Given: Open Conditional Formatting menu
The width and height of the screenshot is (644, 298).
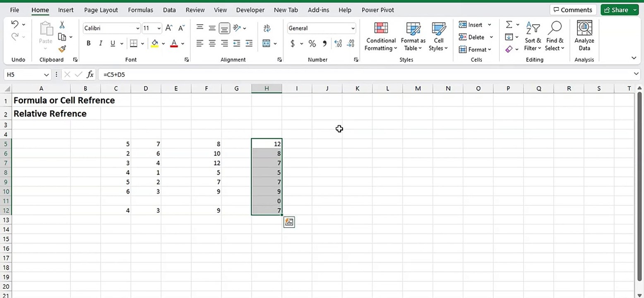Looking at the screenshot, I should pos(381,36).
